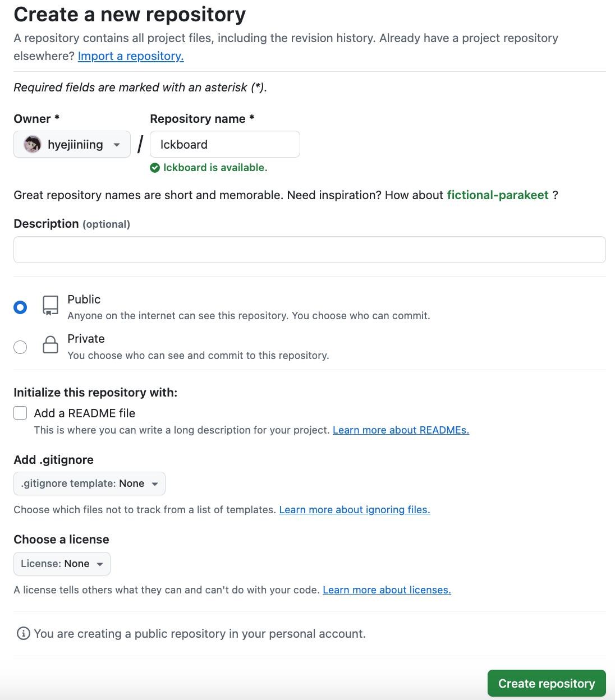The image size is (615, 700).
Task: Open Learn more about READMEs link
Action: coord(401,430)
